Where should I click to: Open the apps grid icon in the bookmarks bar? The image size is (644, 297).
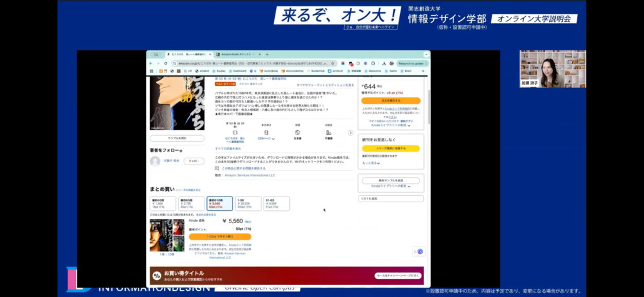tap(152, 71)
